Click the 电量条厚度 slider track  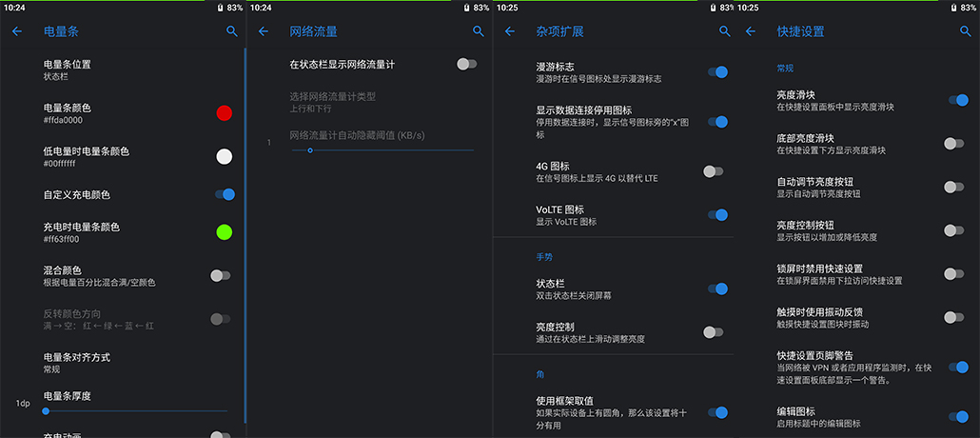pos(133,410)
